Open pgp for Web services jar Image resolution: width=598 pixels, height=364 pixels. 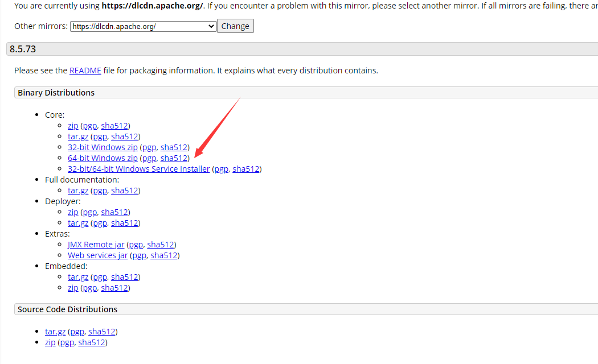140,255
